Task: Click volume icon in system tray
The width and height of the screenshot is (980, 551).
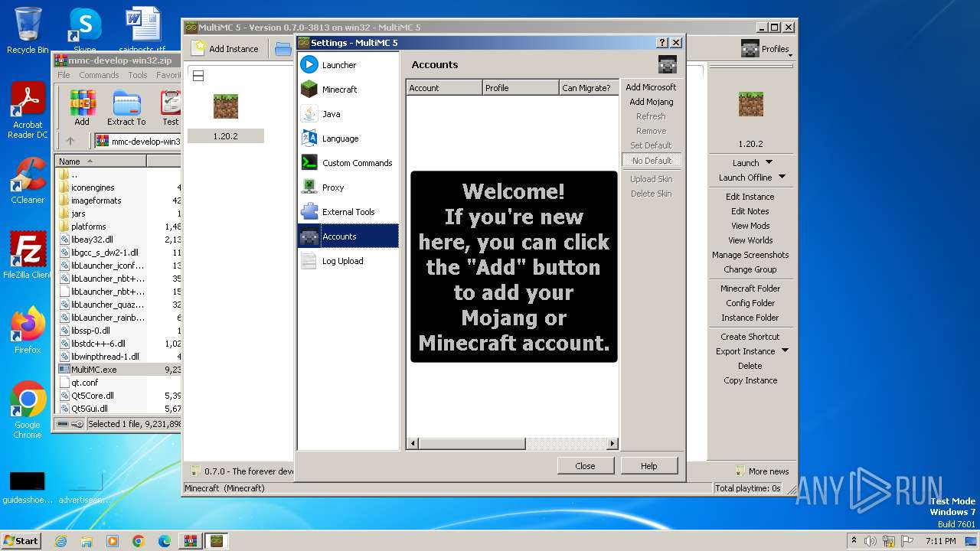Action: point(870,541)
